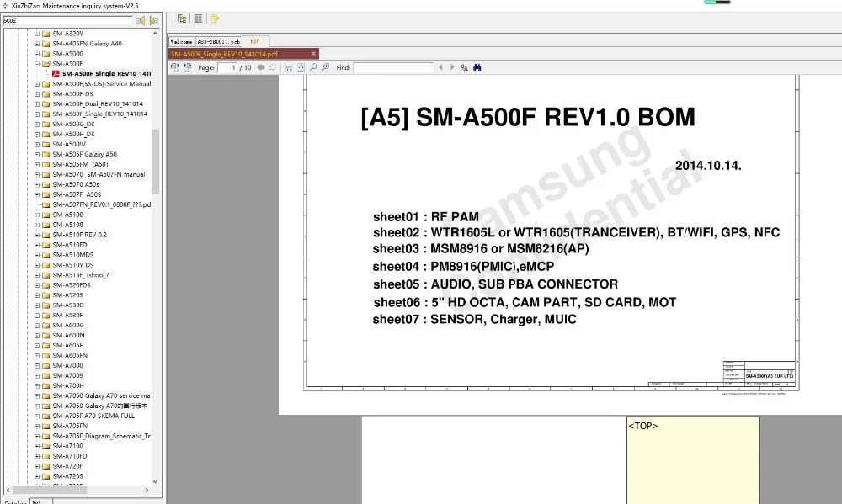Select SM-A507FN_REV0.1 pdf folder item
Screen dimensions: 842x504
[x=102, y=204]
